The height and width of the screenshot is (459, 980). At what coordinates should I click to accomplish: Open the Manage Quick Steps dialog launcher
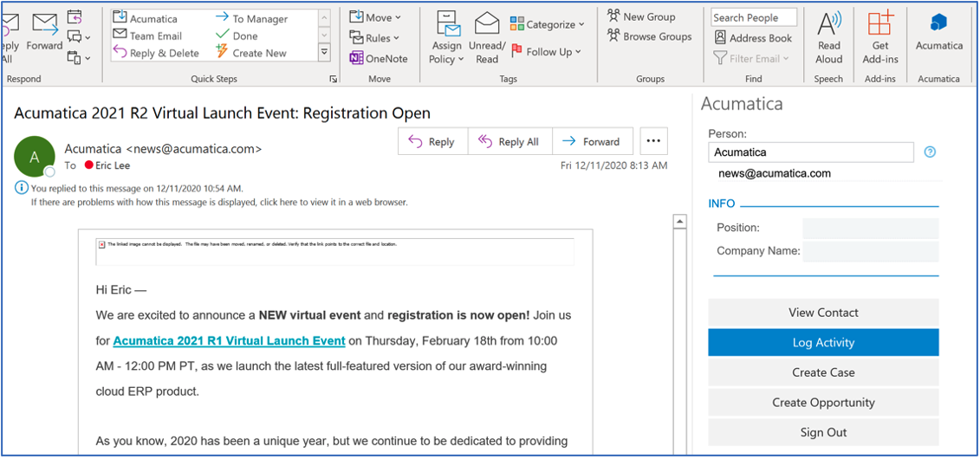pos(333,80)
